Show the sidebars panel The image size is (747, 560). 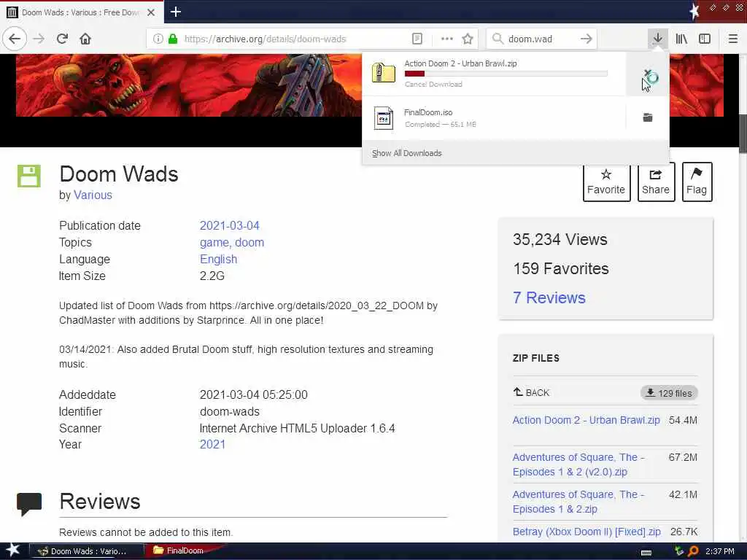pos(705,39)
